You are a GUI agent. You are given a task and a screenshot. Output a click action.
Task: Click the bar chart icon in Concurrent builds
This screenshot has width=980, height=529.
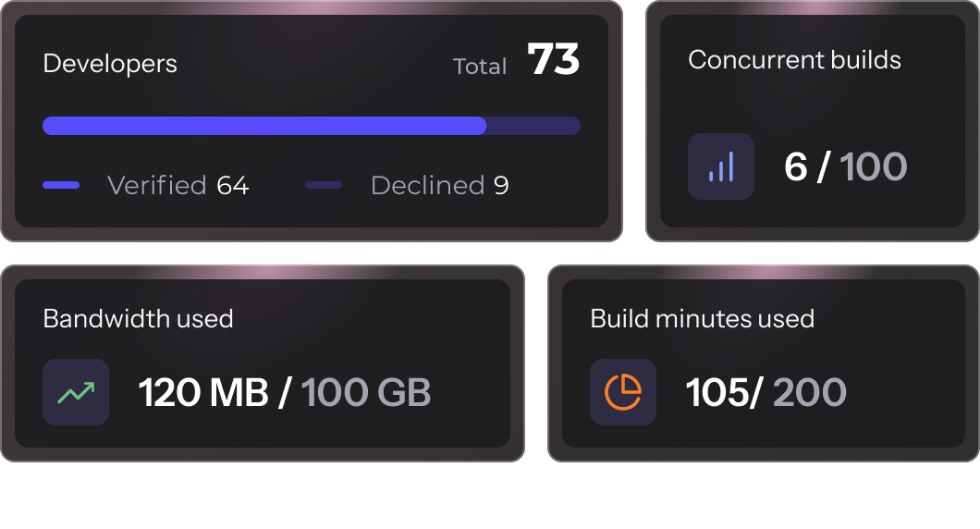(x=720, y=166)
